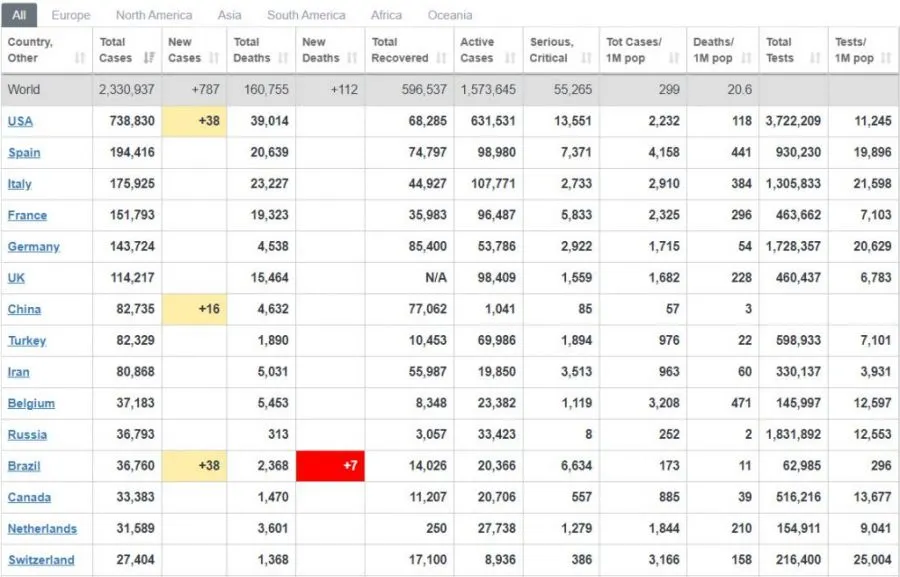Click Active Cases column sort icon
The height and width of the screenshot is (577, 900).
click(x=509, y=58)
